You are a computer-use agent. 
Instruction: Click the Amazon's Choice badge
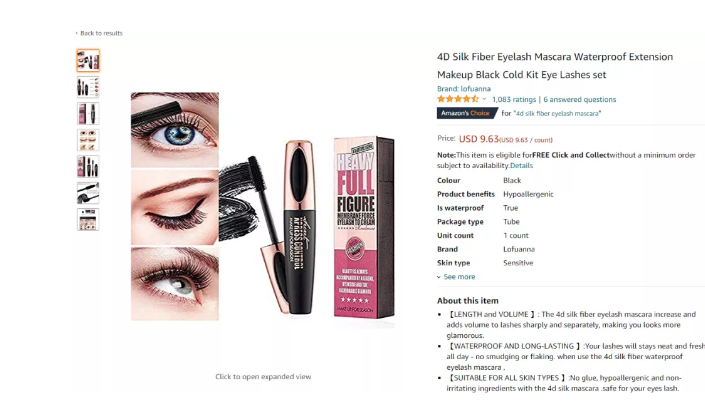point(466,113)
